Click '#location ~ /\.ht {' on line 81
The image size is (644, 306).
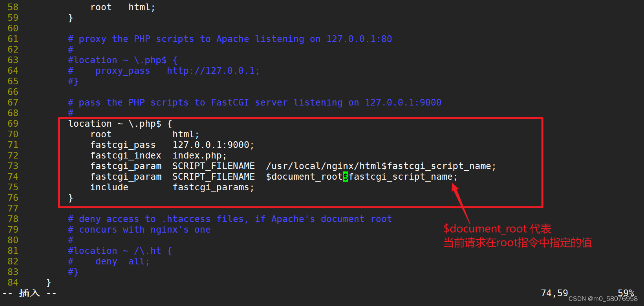pyautogui.click(x=120, y=251)
